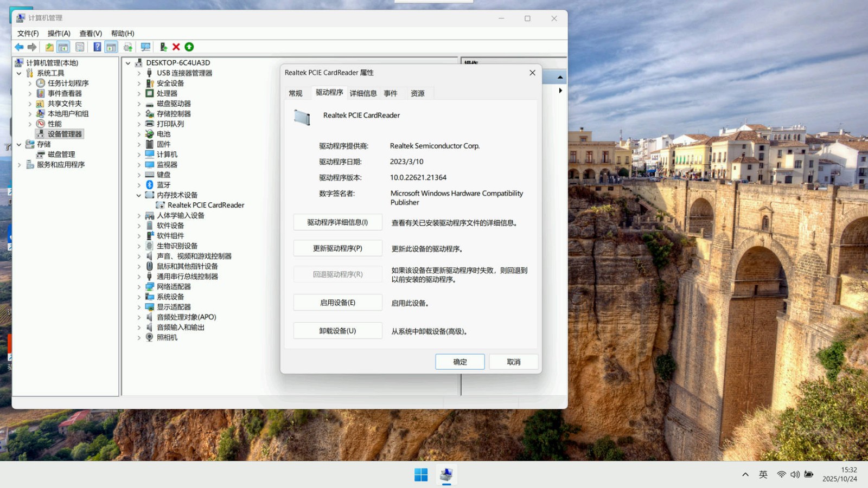868x488 pixels.
Task: Open Computer Management from the taskbar
Action: click(446, 475)
